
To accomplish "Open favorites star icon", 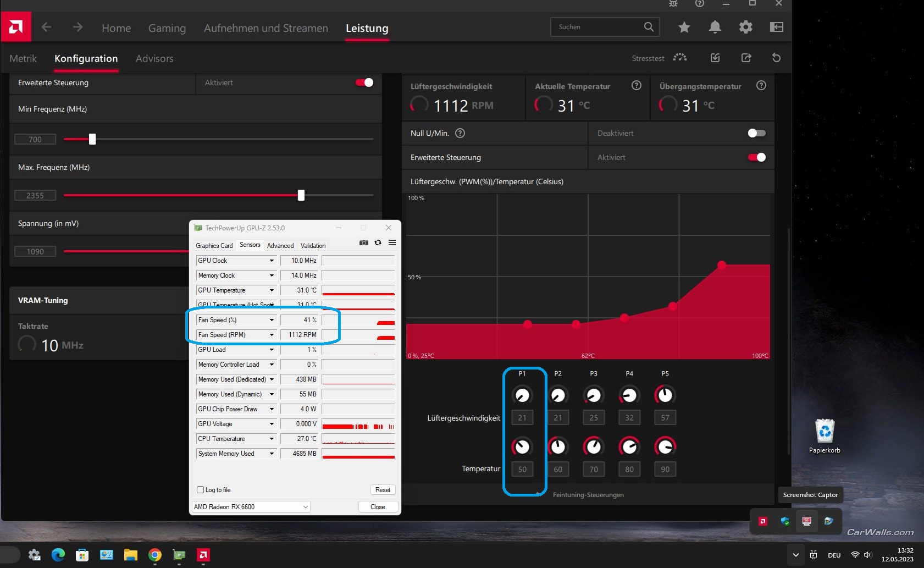I will pos(684,27).
